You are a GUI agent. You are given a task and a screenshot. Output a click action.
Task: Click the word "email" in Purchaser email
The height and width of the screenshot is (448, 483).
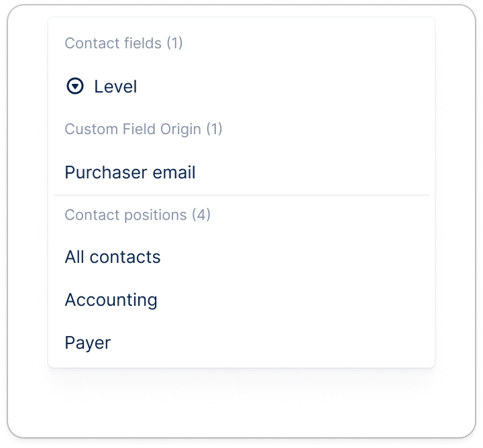coord(174,172)
